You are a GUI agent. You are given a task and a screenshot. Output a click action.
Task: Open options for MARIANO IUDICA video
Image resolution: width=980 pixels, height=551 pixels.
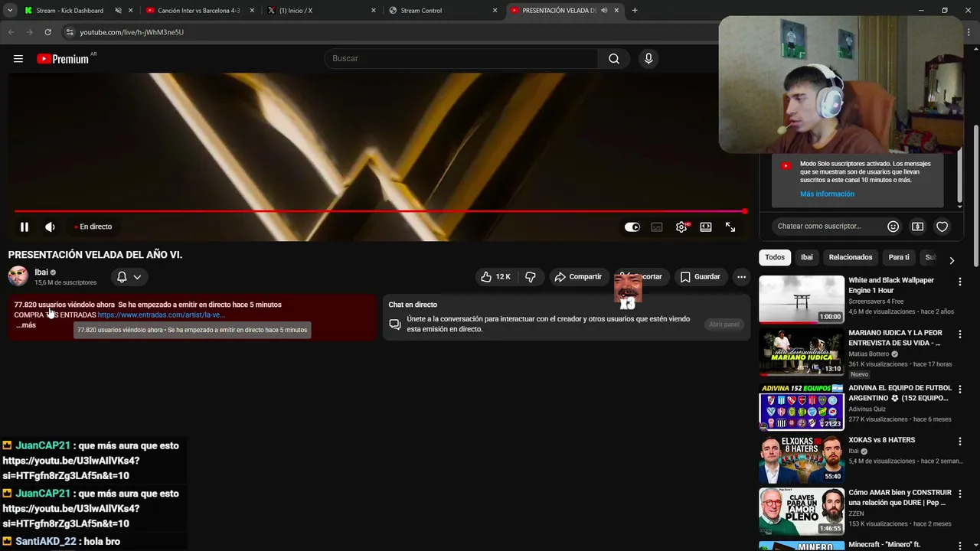click(x=960, y=334)
